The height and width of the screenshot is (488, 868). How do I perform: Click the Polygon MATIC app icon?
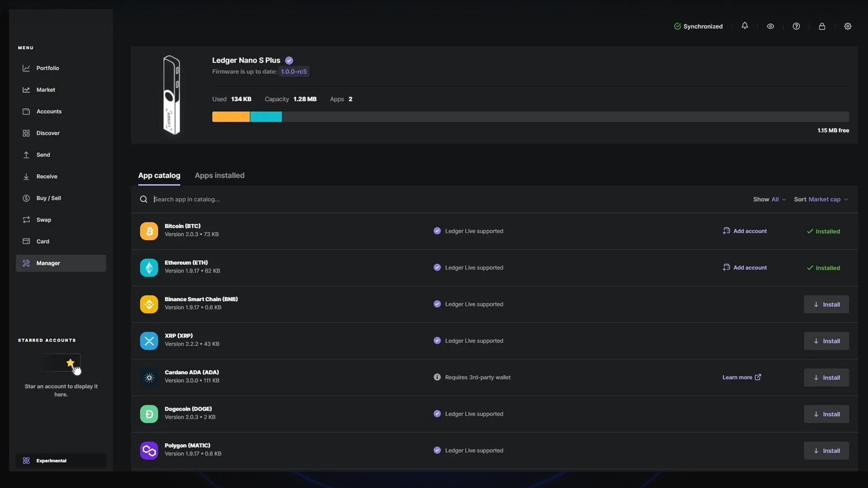point(149,451)
